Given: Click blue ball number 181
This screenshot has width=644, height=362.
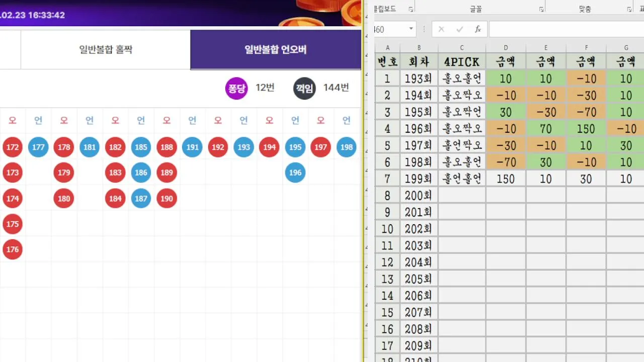Looking at the screenshot, I should 90,147.
